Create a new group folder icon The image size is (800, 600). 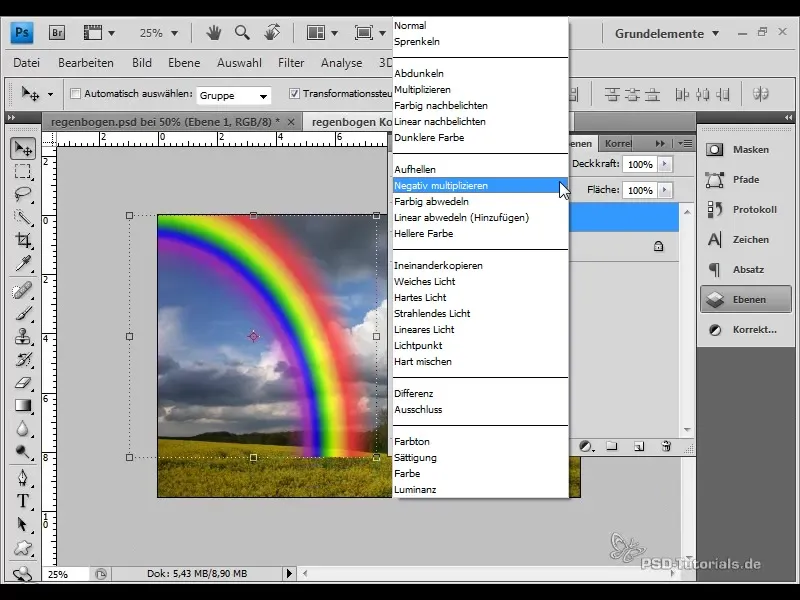(x=612, y=446)
